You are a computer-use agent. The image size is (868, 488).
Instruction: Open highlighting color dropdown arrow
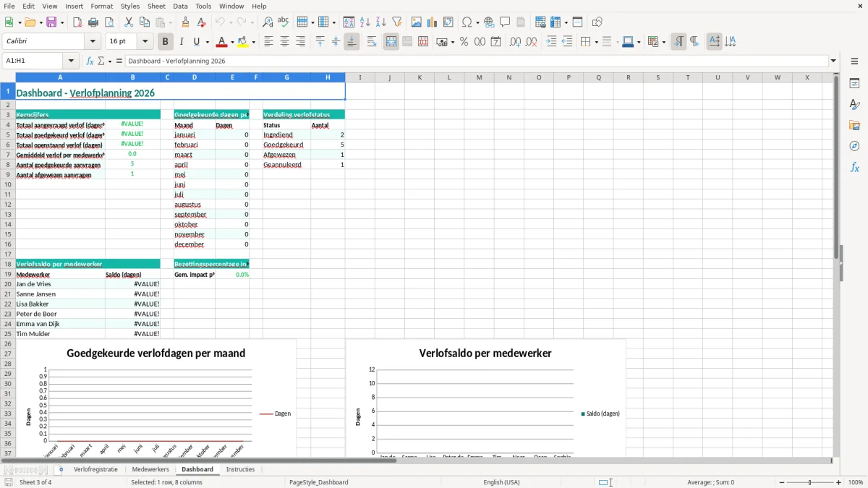[x=253, y=42]
